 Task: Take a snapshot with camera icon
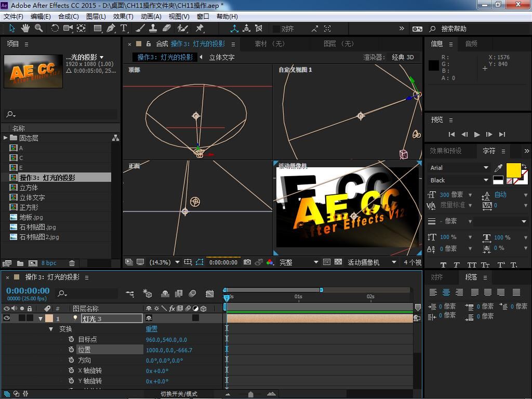(247, 262)
